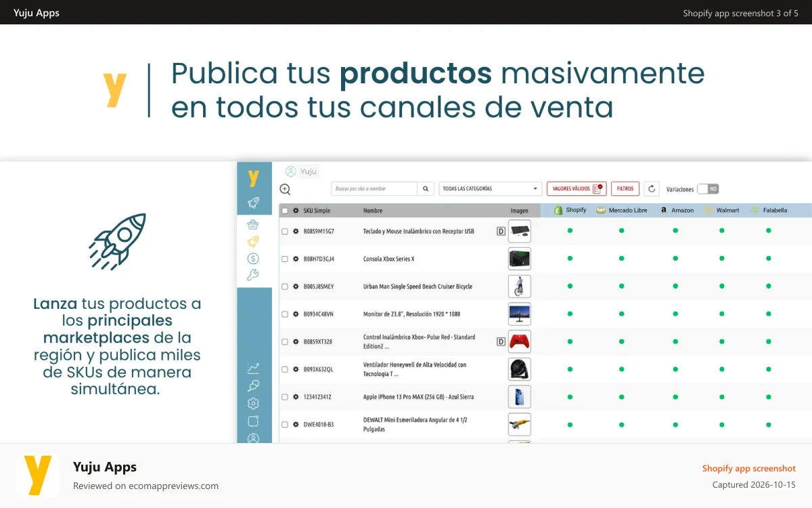The image size is (812, 508).
Task: Open gear options for SKU B093X632QL
Action: (296, 369)
